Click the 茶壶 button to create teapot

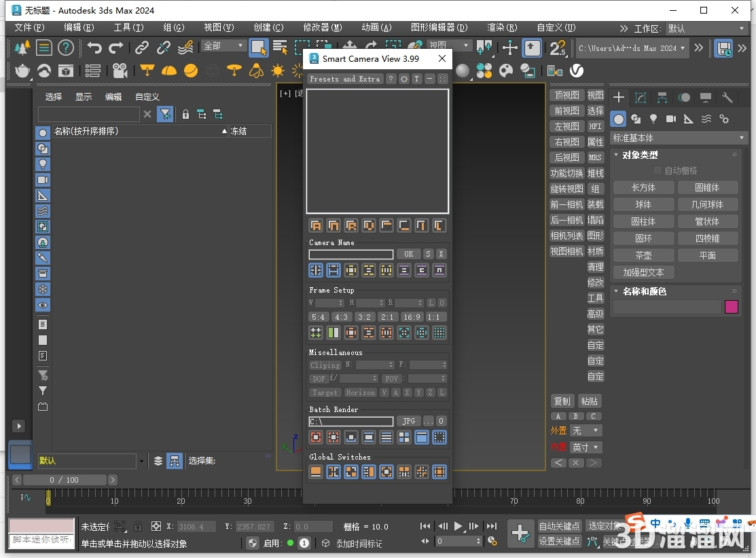pyautogui.click(x=643, y=255)
